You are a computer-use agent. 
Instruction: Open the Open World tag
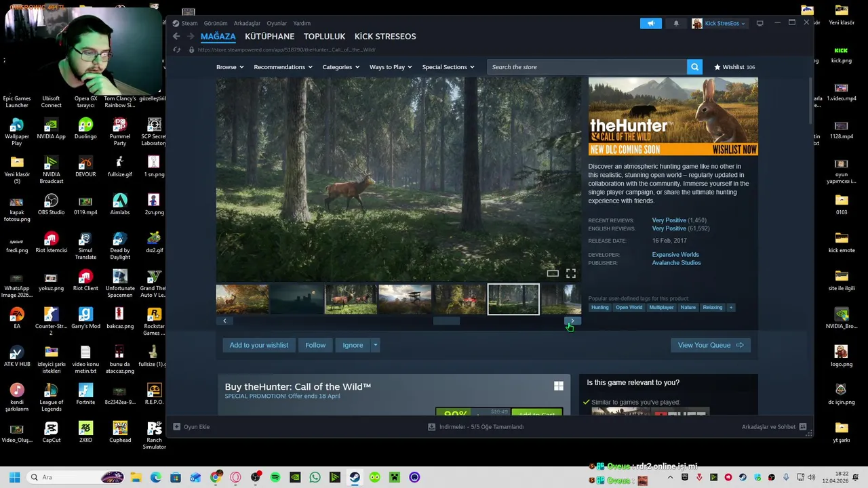629,308
